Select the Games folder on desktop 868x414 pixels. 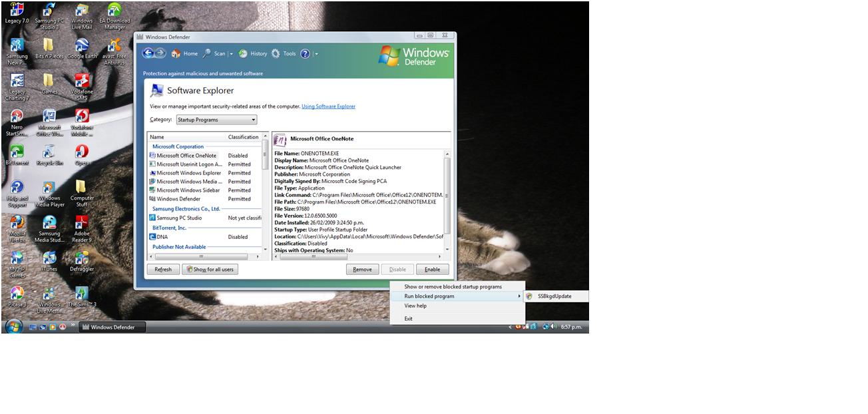pyautogui.click(x=49, y=85)
